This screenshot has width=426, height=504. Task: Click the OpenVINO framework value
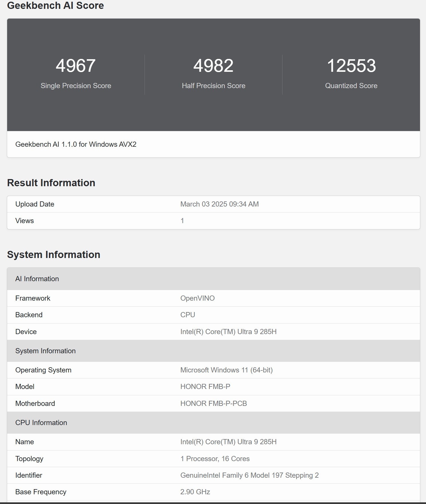click(197, 298)
